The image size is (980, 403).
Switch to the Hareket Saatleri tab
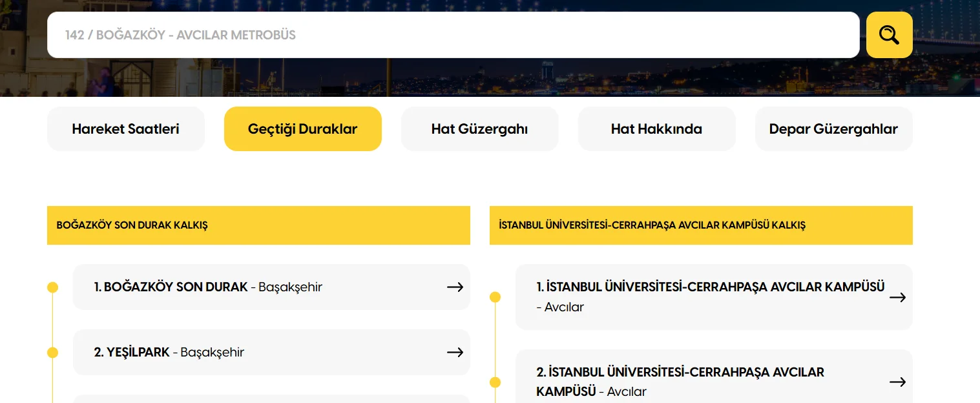pos(125,129)
